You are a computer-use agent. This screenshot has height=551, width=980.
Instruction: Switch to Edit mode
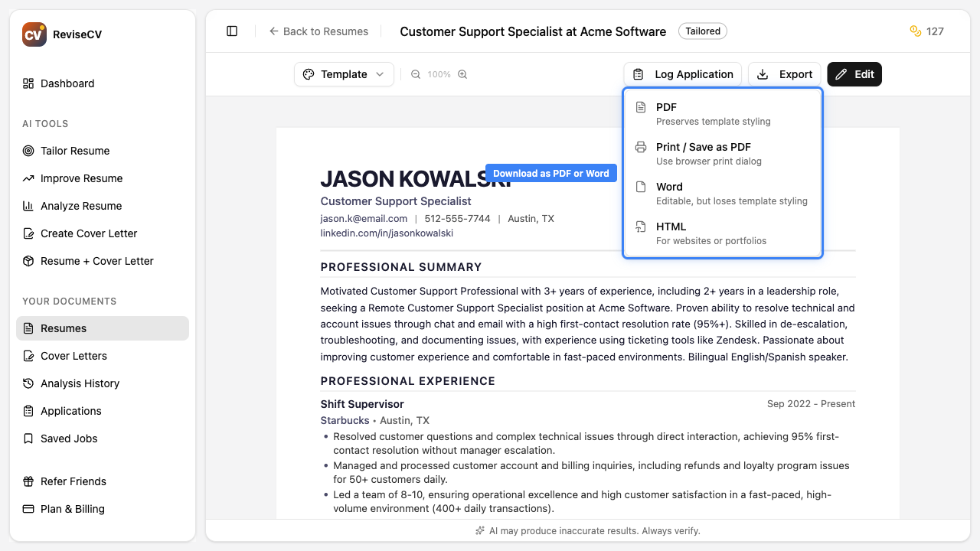click(854, 74)
